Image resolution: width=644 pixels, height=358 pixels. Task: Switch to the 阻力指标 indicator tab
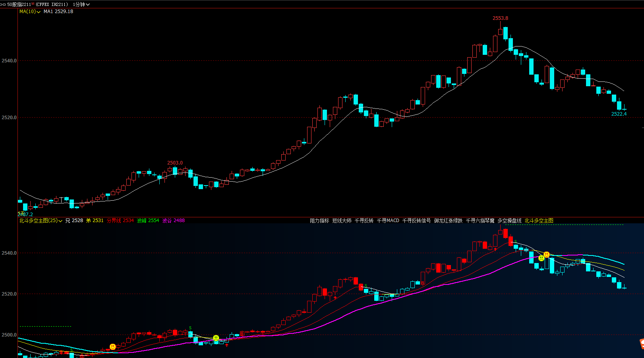(319, 221)
